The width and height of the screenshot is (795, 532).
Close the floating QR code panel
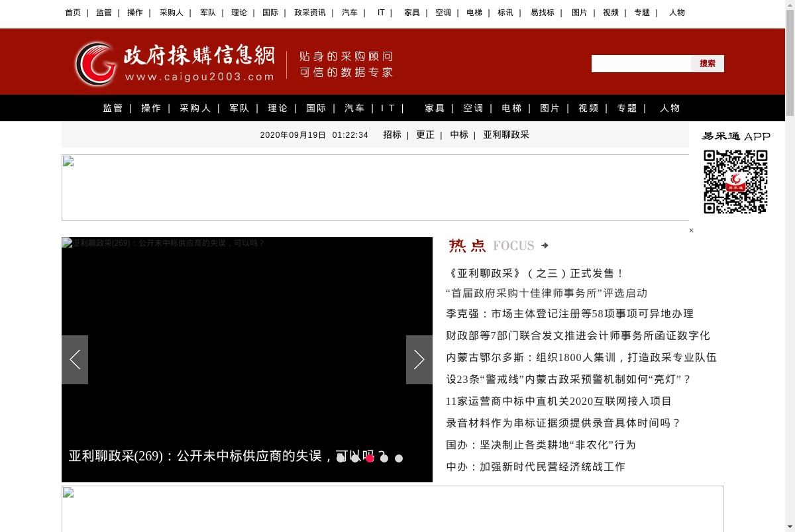point(691,231)
